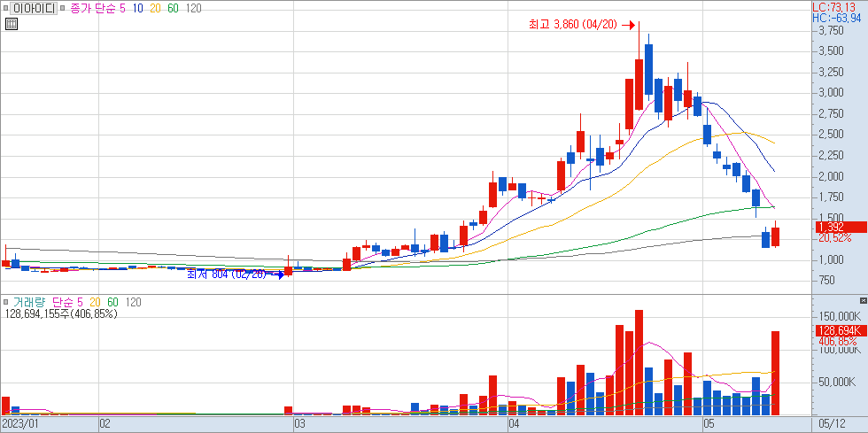
Task: Select the green 60 volume average label
Action: tap(113, 302)
